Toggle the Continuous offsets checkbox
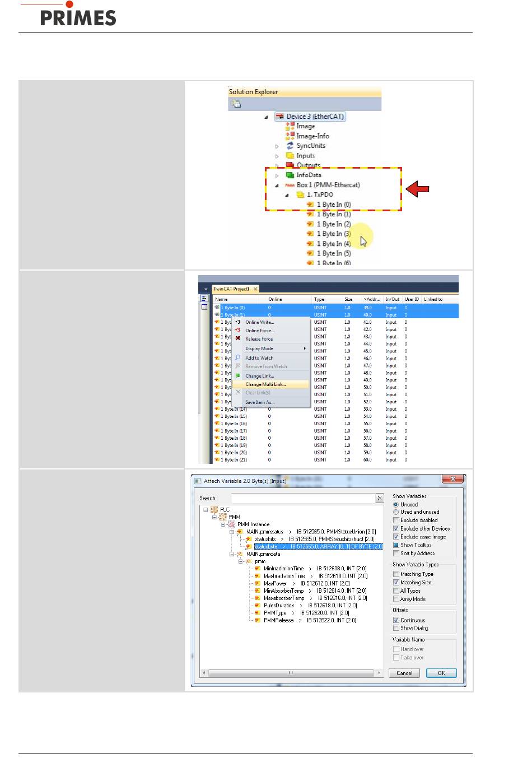532x772 pixels. click(x=396, y=620)
